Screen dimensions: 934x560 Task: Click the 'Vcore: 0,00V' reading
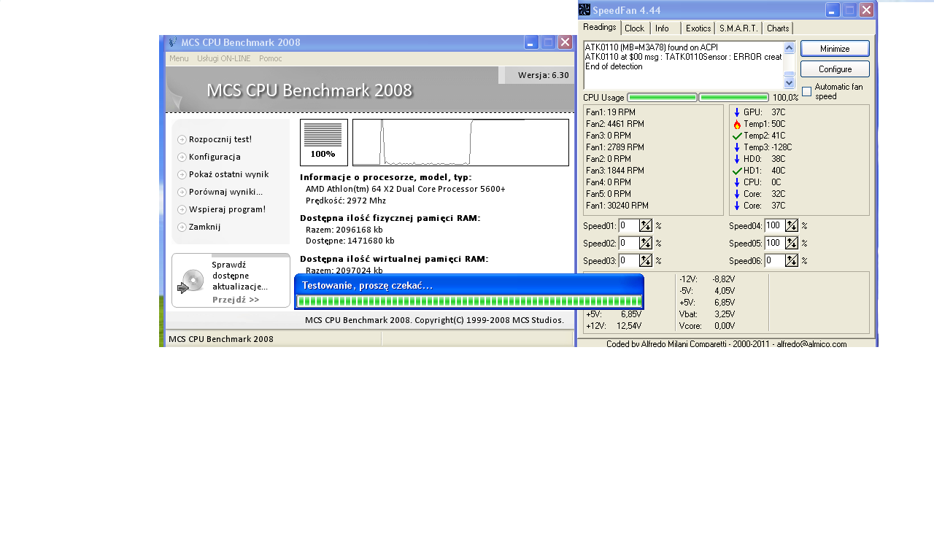click(707, 326)
